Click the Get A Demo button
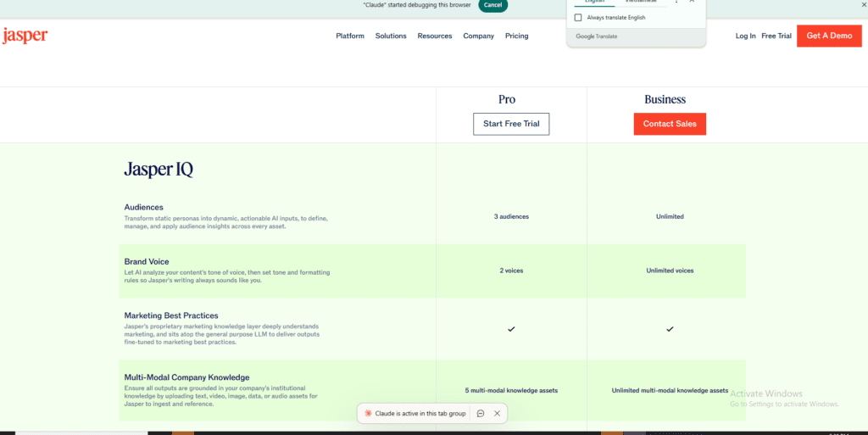The width and height of the screenshot is (868, 435). point(829,36)
